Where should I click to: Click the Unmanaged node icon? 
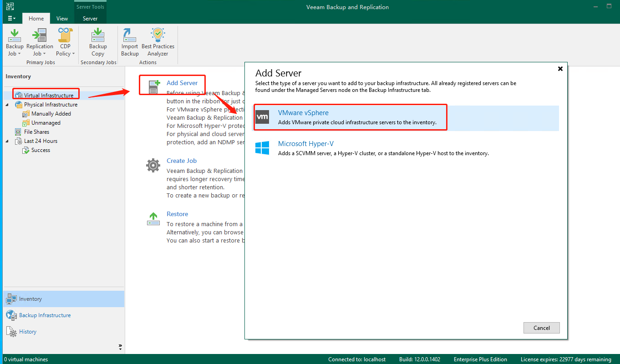26,123
